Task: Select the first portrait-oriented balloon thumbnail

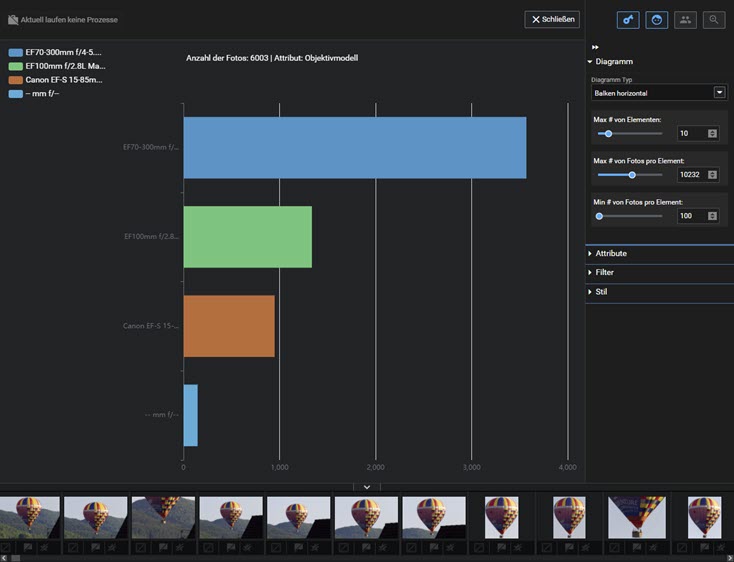Action: [501, 518]
